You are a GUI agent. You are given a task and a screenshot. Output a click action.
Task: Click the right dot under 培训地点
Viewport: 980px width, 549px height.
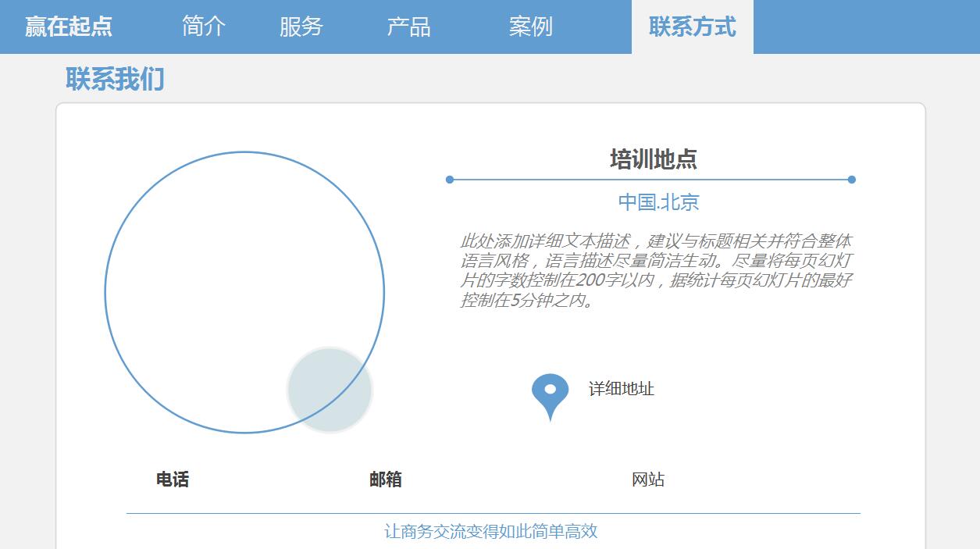pos(852,180)
